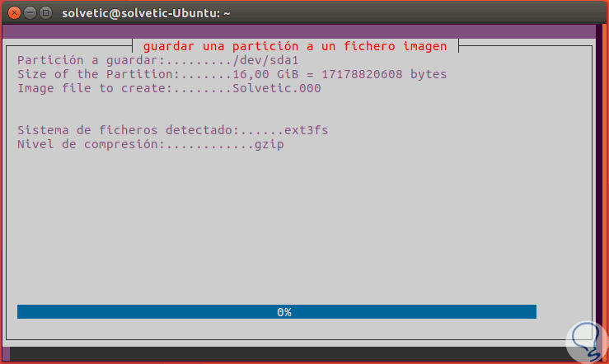609x364 pixels.
Task: Select heading guardar una partición a un fichero imagen
Action: pos(295,46)
